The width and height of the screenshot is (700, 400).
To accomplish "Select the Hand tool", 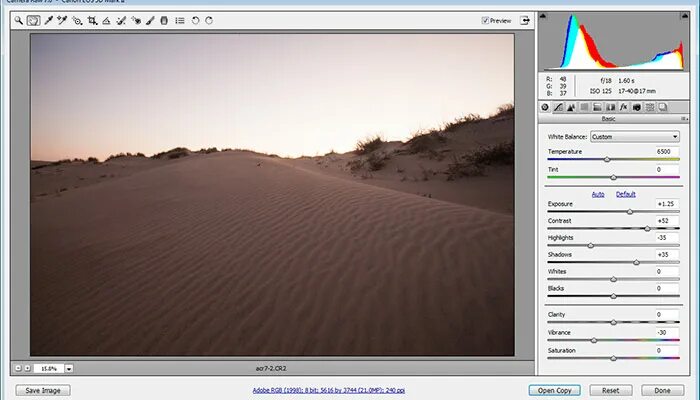I will pyautogui.click(x=33, y=21).
